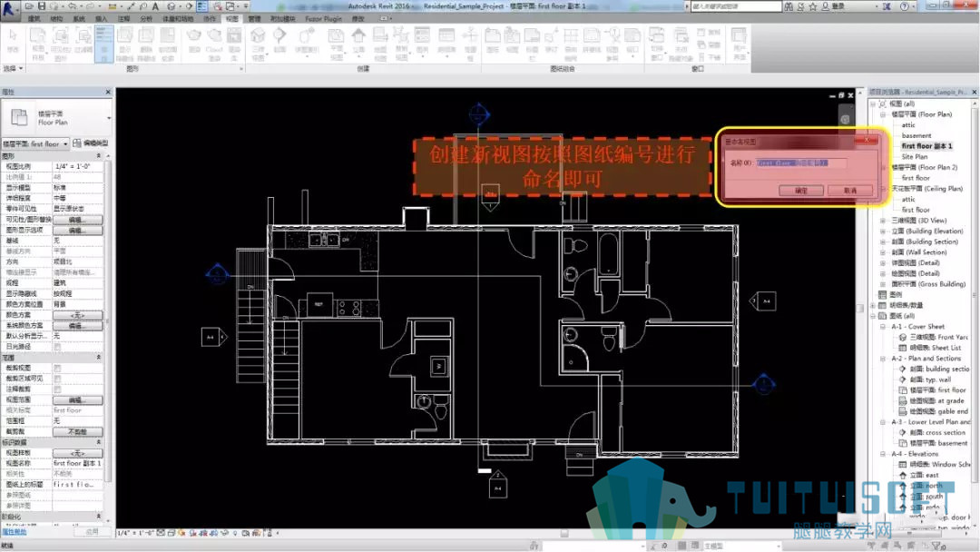The image size is (980, 552).
Task: Switch to the 建筑 ribbon tab
Action: [x=34, y=19]
